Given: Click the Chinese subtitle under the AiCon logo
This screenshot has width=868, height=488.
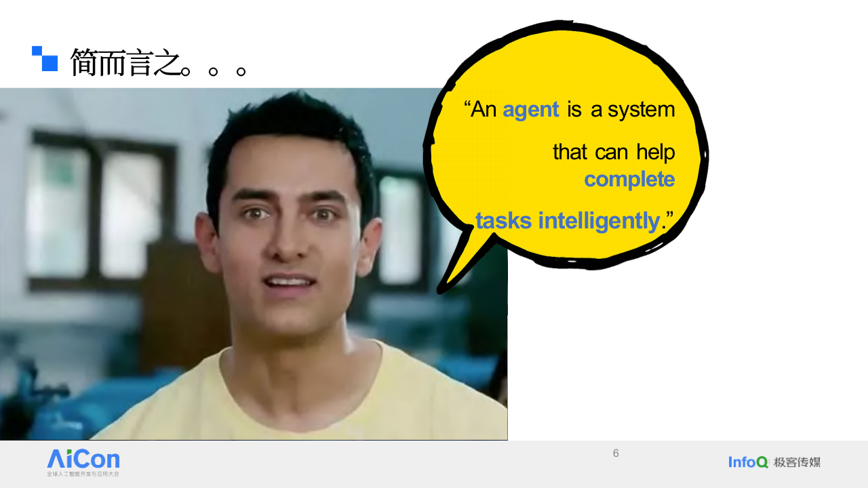Looking at the screenshot, I should [83, 474].
